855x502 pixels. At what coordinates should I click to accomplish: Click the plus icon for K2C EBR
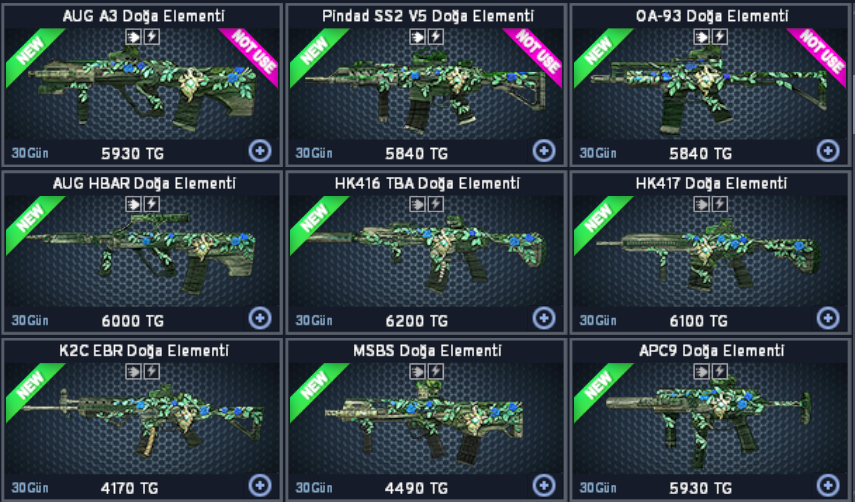pyautogui.click(x=260, y=485)
